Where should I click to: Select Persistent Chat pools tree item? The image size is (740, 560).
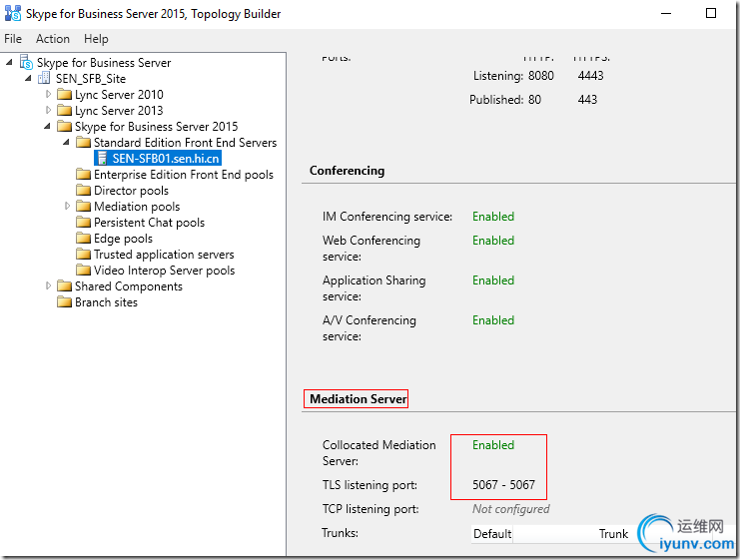pos(149,223)
